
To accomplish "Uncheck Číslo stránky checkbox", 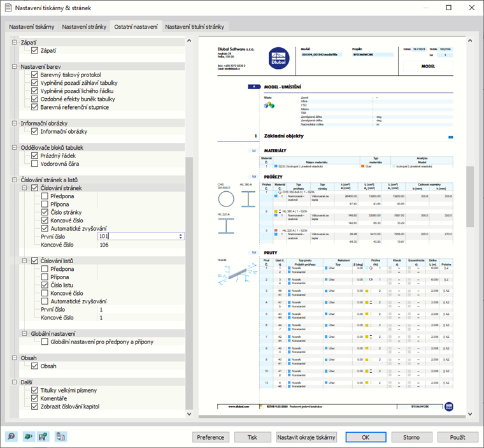I will point(45,212).
